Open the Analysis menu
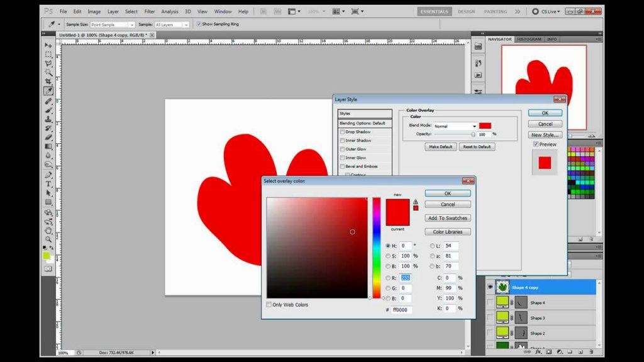 click(170, 11)
